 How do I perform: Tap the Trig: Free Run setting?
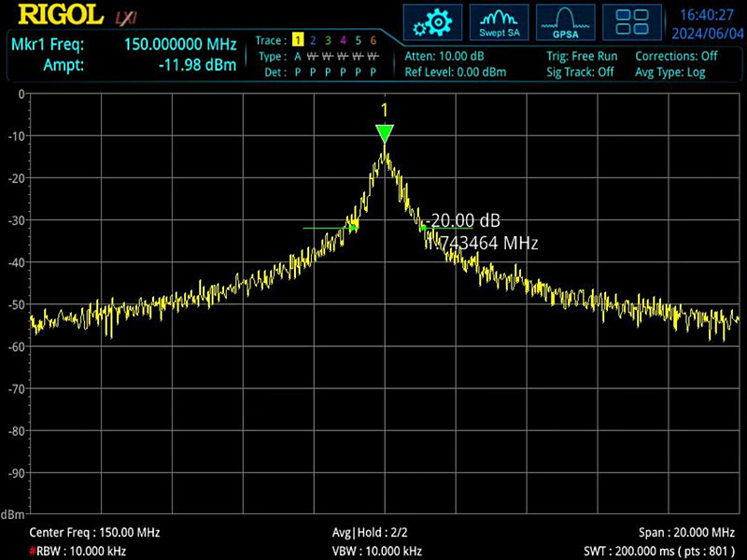pos(582,56)
